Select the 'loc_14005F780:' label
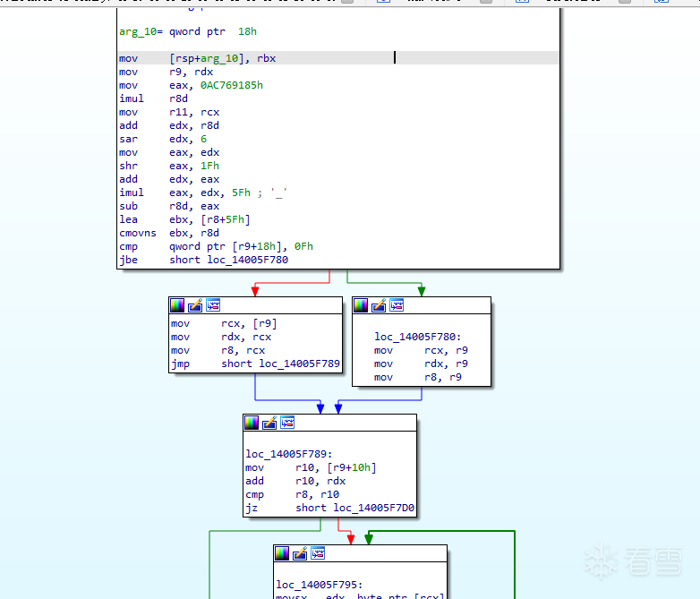The width and height of the screenshot is (700, 599). coord(418,337)
